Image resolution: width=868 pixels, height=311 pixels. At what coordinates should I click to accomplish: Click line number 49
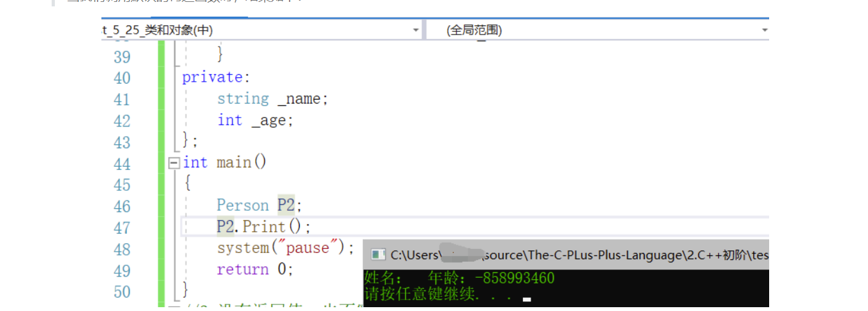122,271
